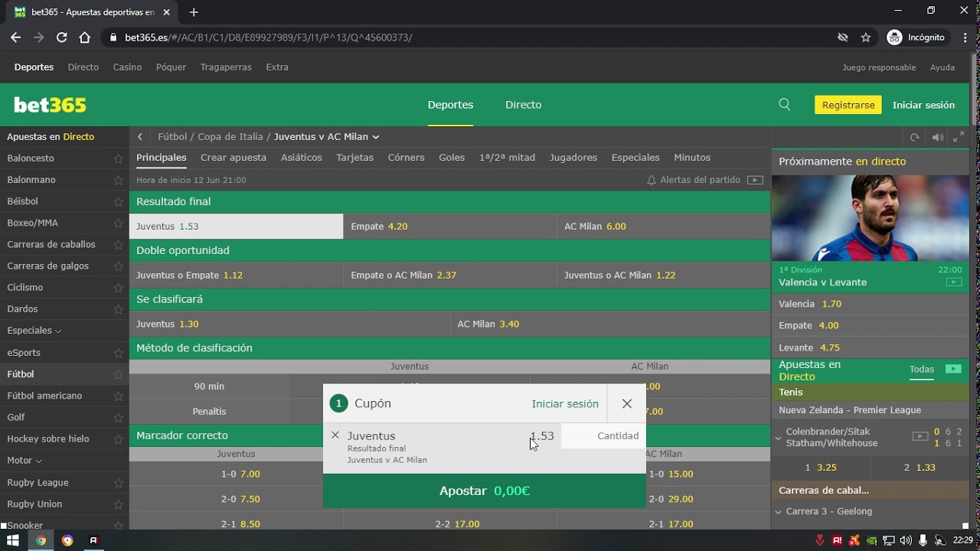Screen dimensions: 980x551
Task: Reload the page in Chrome
Action: [x=61, y=37]
